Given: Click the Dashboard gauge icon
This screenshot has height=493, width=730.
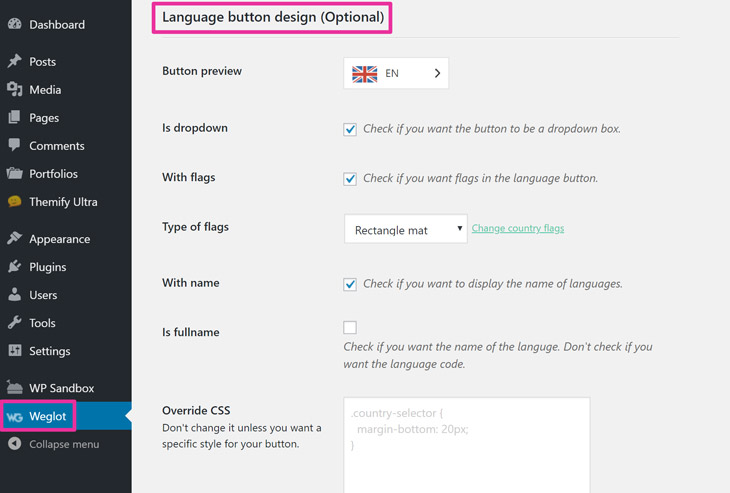Looking at the screenshot, I should tap(14, 24).
